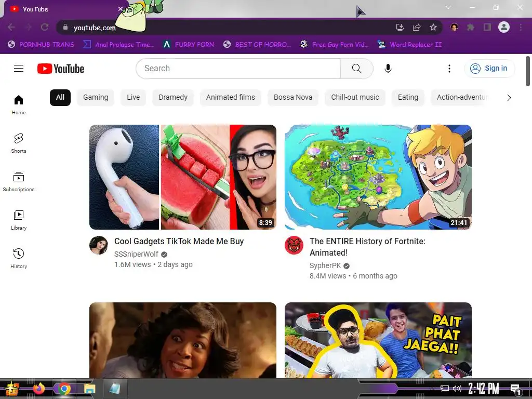This screenshot has width=532, height=399.
Task: Click the SSSniperWolf channel avatar
Action: click(x=99, y=245)
